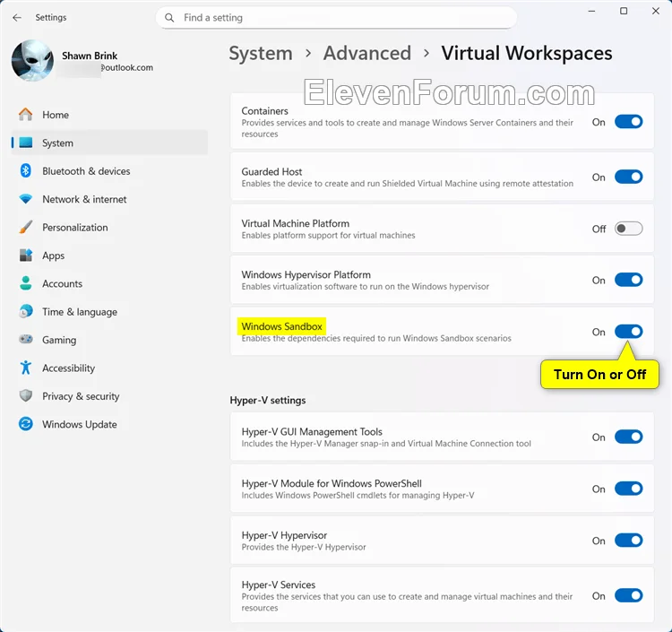The image size is (672, 632).
Task: Click the search magnifier icon
Action: pos(169,18)
